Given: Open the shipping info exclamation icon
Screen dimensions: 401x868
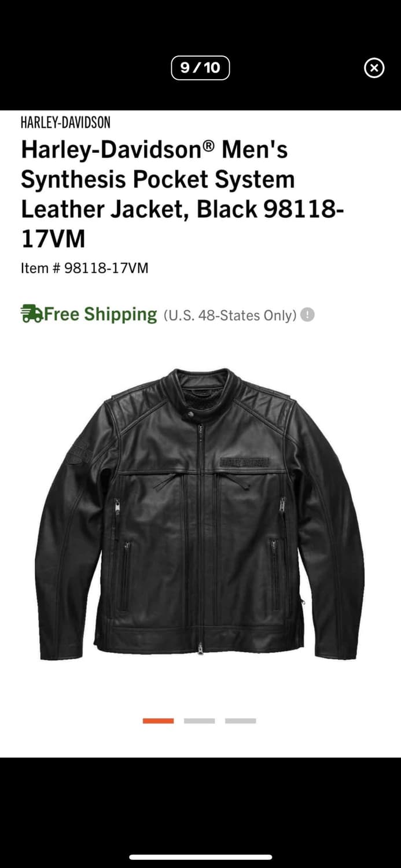Looking at the screenshot, I should (308, 315).
